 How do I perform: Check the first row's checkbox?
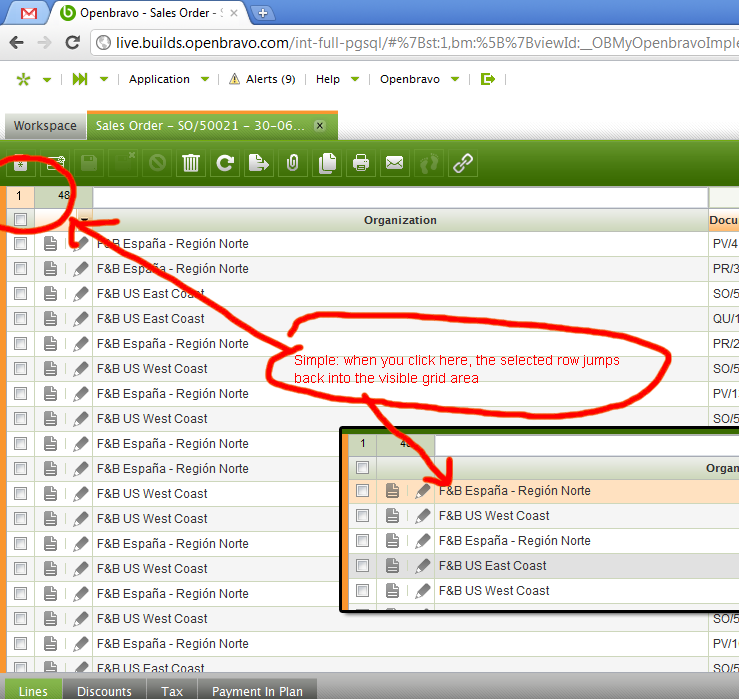pyautogui.click(x=20, y=244)
